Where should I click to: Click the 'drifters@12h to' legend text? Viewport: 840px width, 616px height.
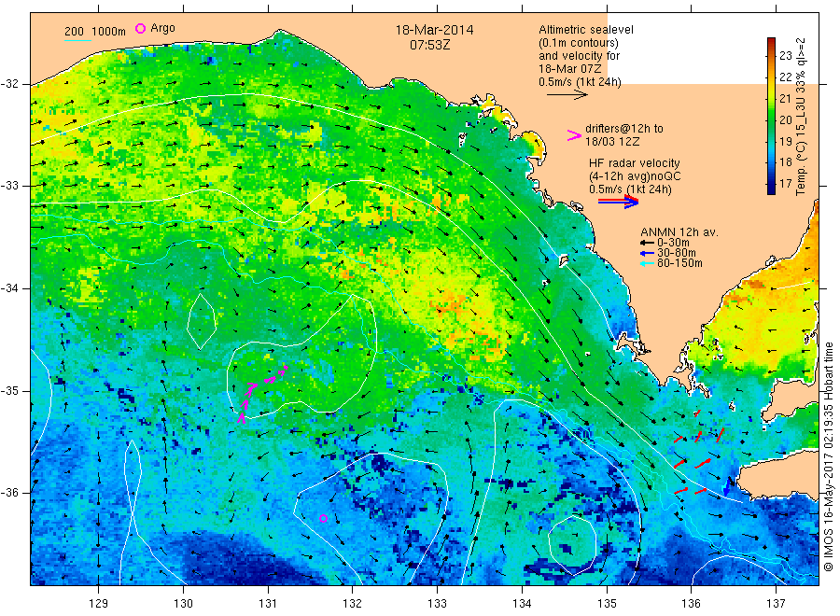pos(624,129)
